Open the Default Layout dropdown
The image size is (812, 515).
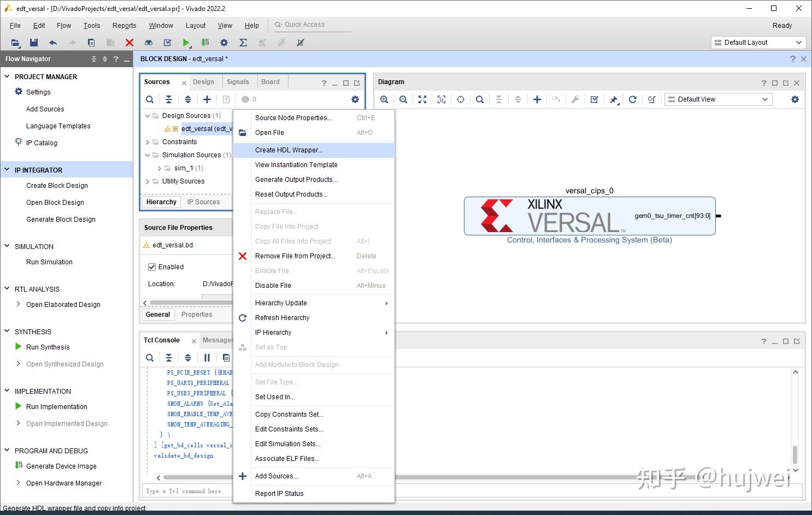pyautogui.click(x=758, y=42)
